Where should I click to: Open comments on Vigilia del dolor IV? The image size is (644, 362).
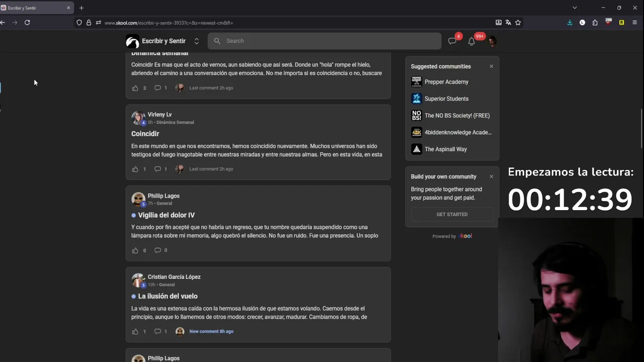coord(157,250)
